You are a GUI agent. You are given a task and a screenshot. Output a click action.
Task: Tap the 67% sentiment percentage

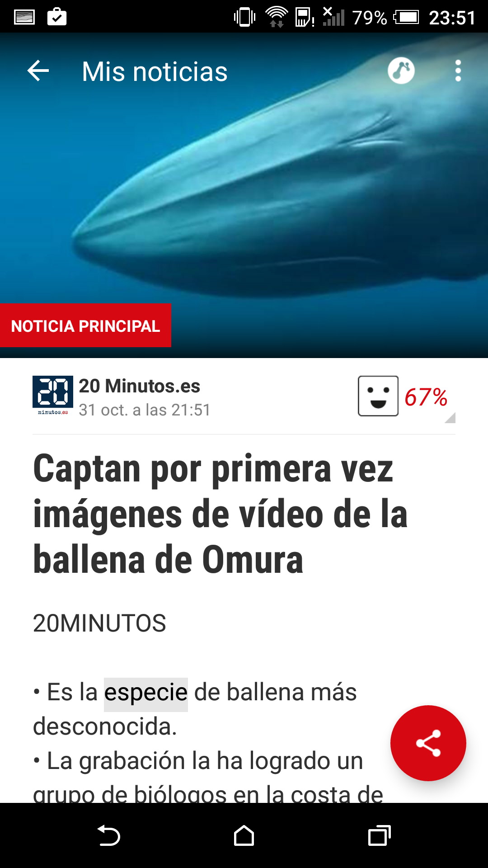(426, 397)
